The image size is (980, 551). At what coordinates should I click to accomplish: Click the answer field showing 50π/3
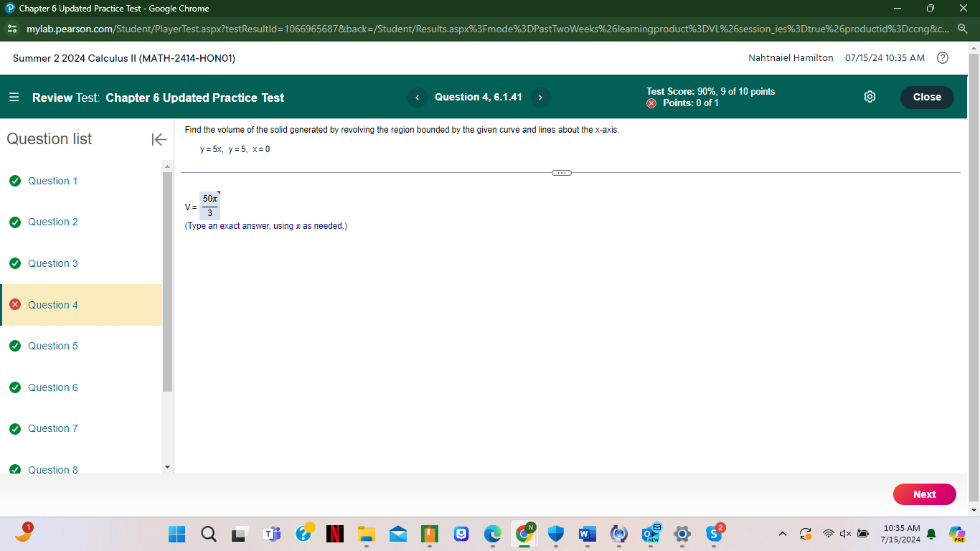pos(208,205)
